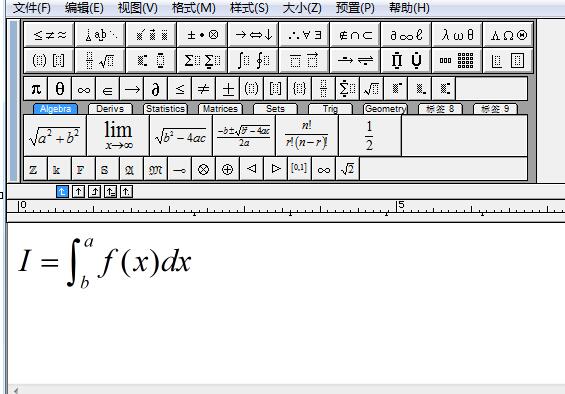Insert the right arrow from small bar
Screen dimensions: 565x394
[x=132, y=88]
